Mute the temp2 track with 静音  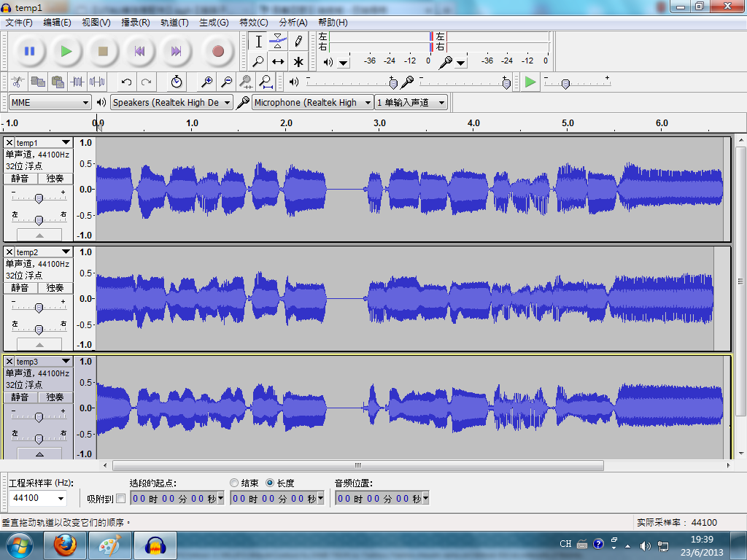point(20,287)
